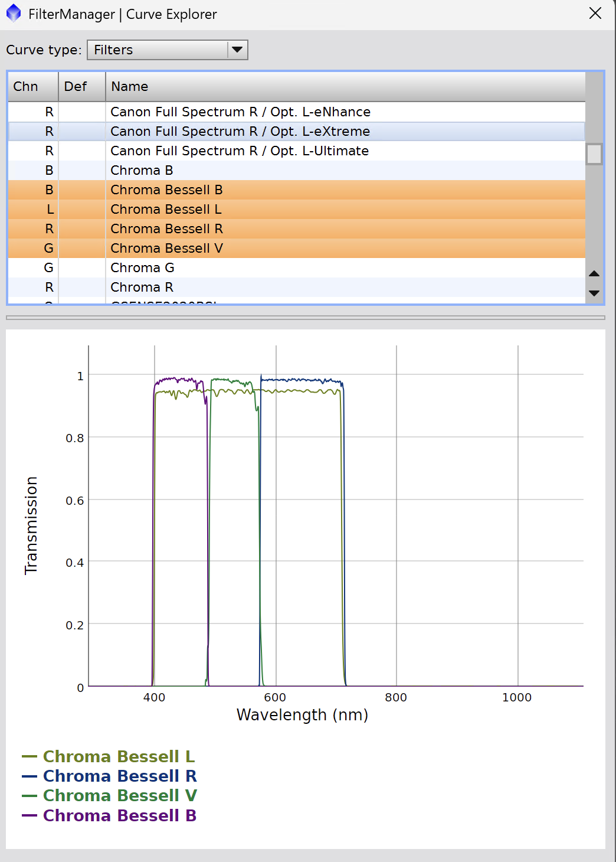Select the Canon Full Spectrum R / Opt. L-eXtreme row
Image resolution: width=616 pixels, height=862 pixels.
pyautogui.click(x=297, y=131)
